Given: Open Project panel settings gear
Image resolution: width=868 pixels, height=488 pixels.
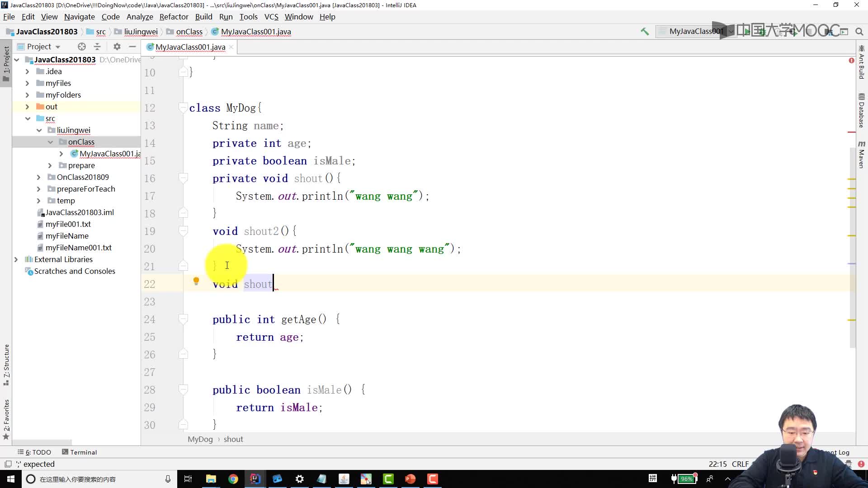Looking at the screenshot, I should (x=117, y=47).
